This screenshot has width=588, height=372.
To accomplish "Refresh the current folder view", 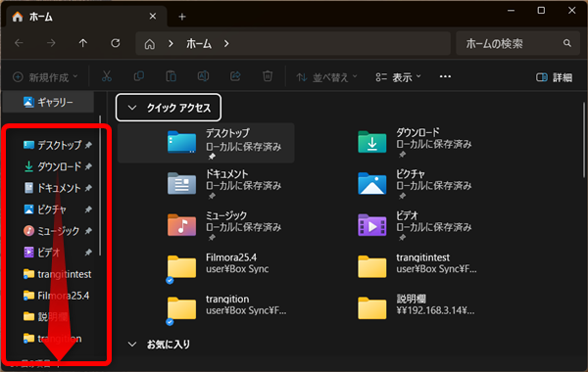I will click(x=116, y=43).
